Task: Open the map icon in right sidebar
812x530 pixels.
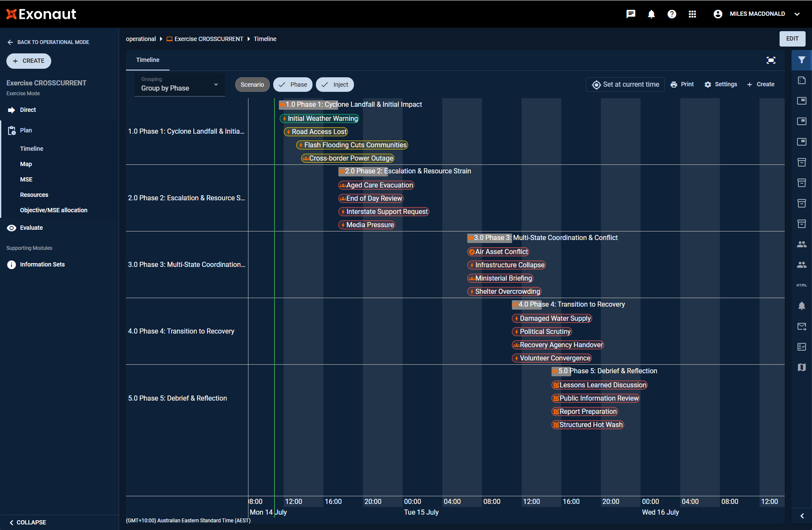Action: 801,367
